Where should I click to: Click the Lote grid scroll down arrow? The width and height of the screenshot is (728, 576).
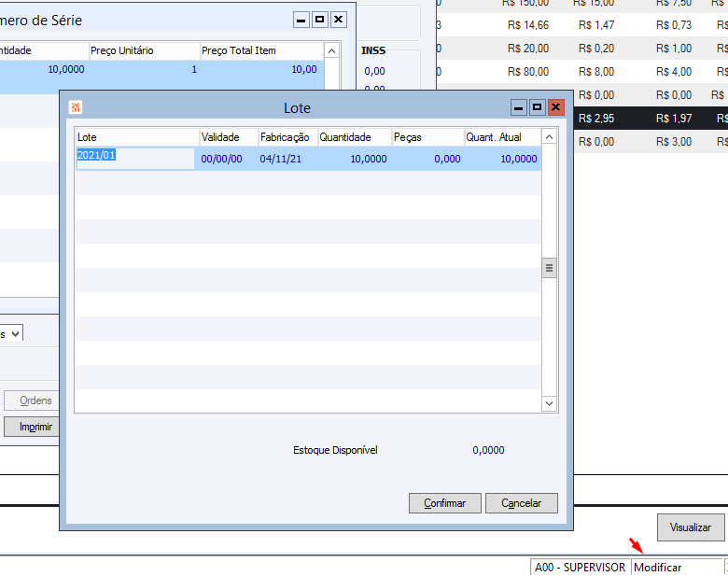[549, 403]
